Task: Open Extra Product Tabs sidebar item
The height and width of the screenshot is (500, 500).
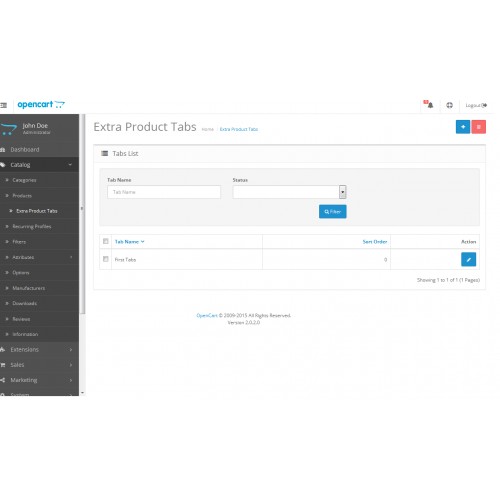Action: 39,211
